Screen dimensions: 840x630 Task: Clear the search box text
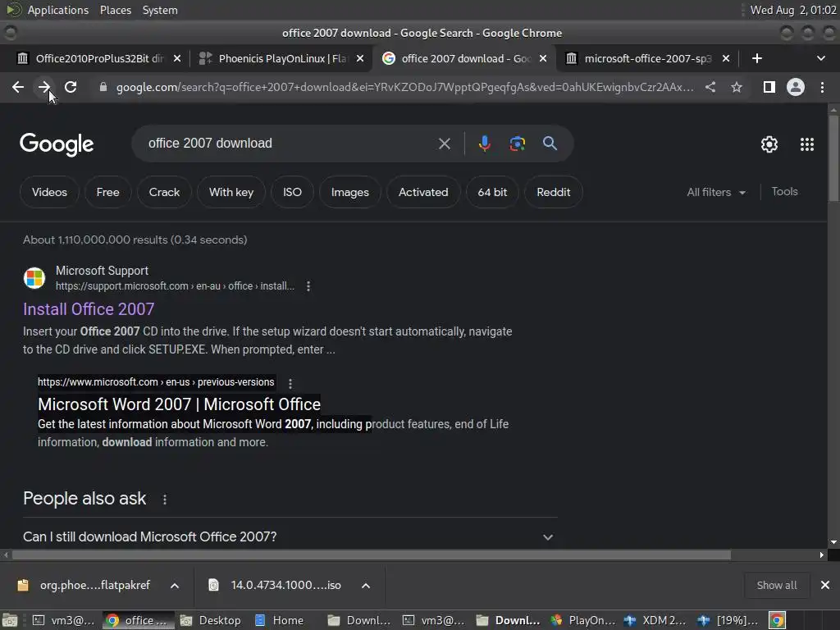click(x=444, y=144)
